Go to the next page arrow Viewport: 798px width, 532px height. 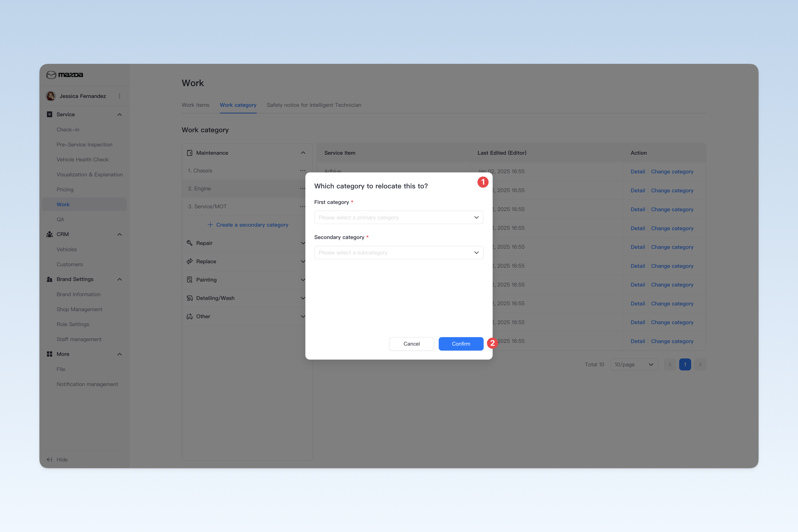click(700, 365)
